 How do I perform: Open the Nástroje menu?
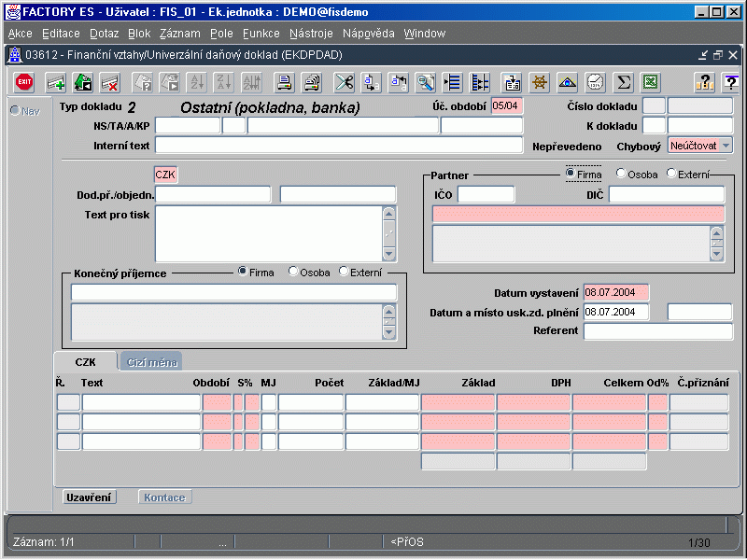[311, 33]
